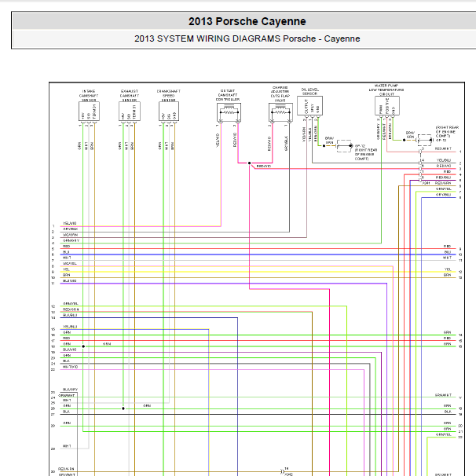Click the YEL/BLU label at right connector 2

click(444, 160)
